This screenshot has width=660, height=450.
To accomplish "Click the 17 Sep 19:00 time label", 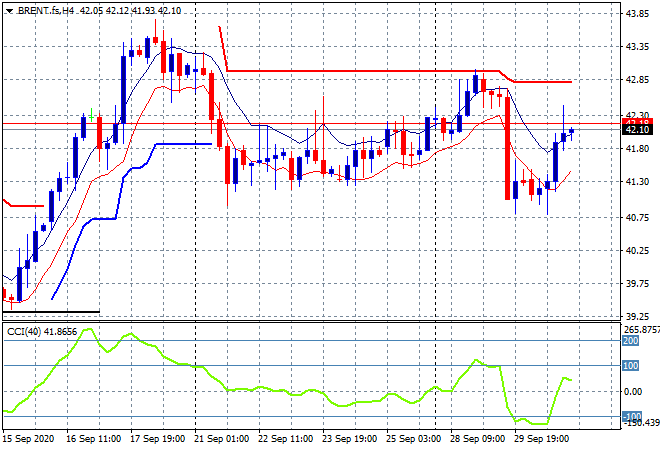I will pyautogui.click(x=157, y=439).
